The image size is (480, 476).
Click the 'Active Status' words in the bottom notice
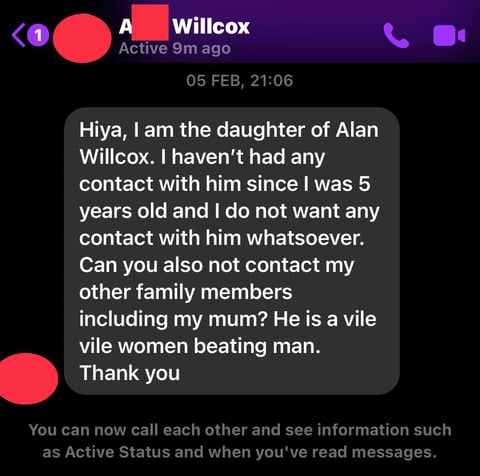click(118, 452)
